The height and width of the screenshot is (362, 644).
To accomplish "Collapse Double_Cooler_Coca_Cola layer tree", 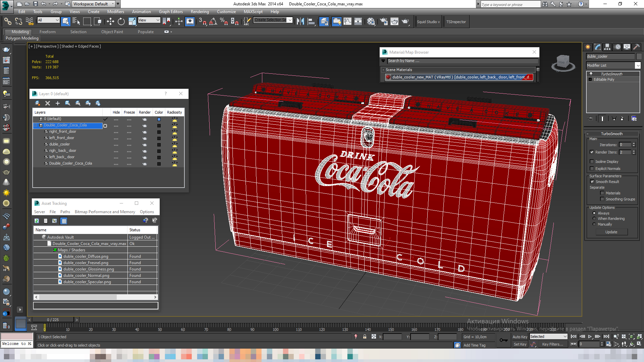I will tap(36, 125).
